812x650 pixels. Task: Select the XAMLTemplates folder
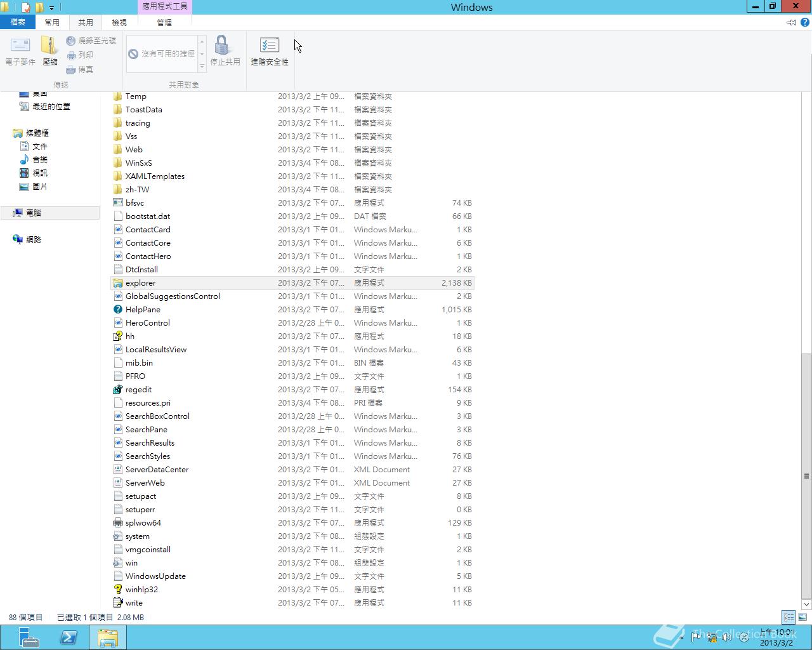[x=292, y=176]
